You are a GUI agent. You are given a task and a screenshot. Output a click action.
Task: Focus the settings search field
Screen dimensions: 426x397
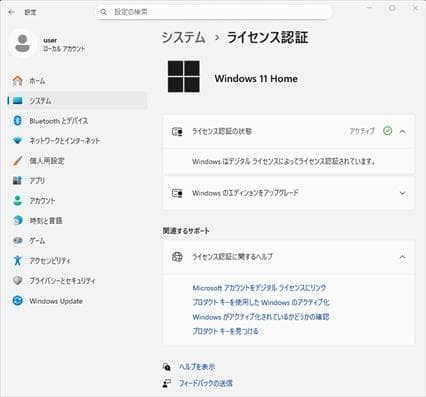pos(213,12)
